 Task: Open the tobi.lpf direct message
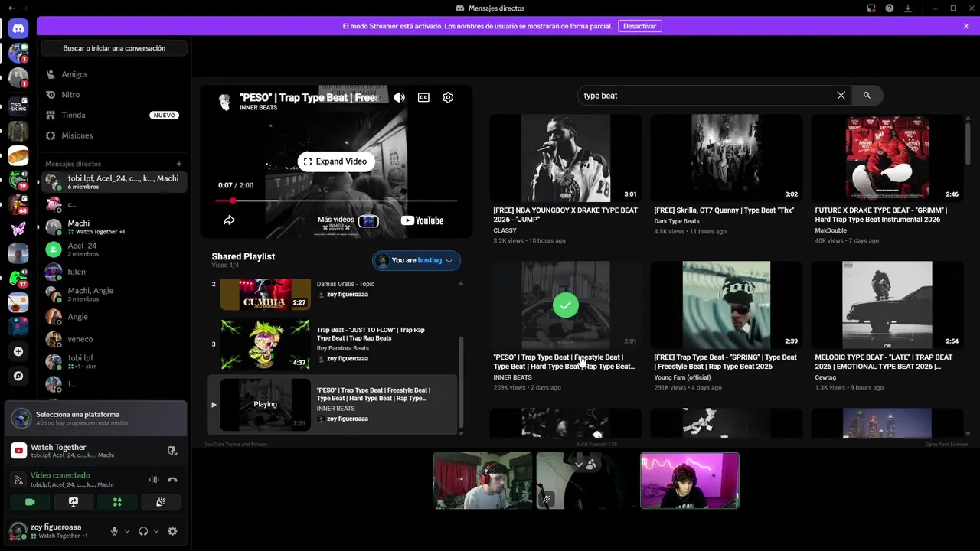click(x=113, y=361)
